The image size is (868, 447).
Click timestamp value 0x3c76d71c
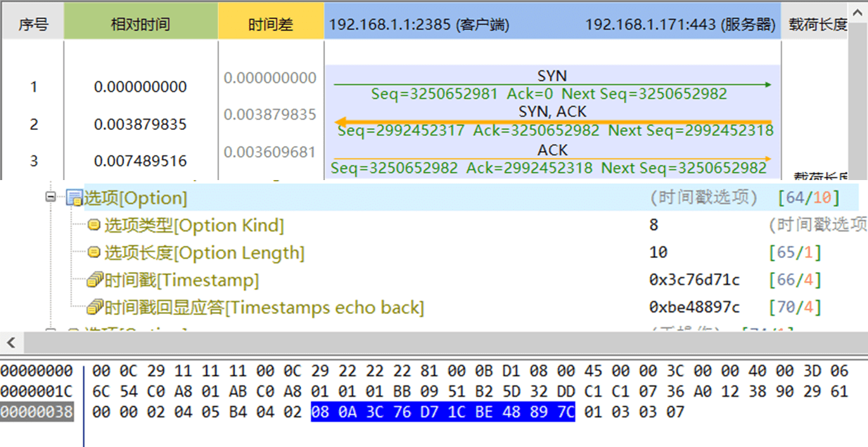pyautogui.click(x=694, y=280)
